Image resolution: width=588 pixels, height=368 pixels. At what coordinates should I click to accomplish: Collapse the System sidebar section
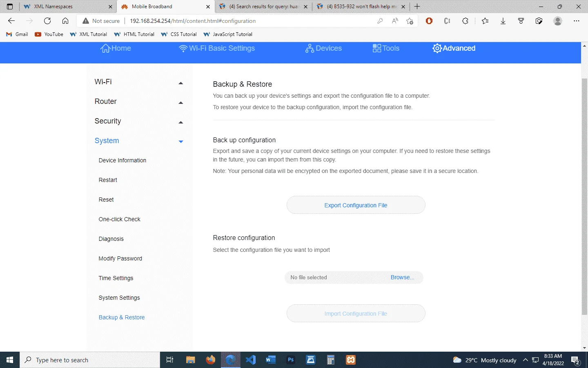pyautogui.click(x=139, y=141)
